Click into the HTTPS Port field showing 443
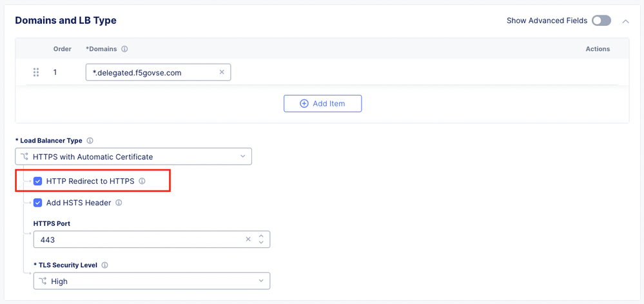644x304 pixels. pos(135,239)
